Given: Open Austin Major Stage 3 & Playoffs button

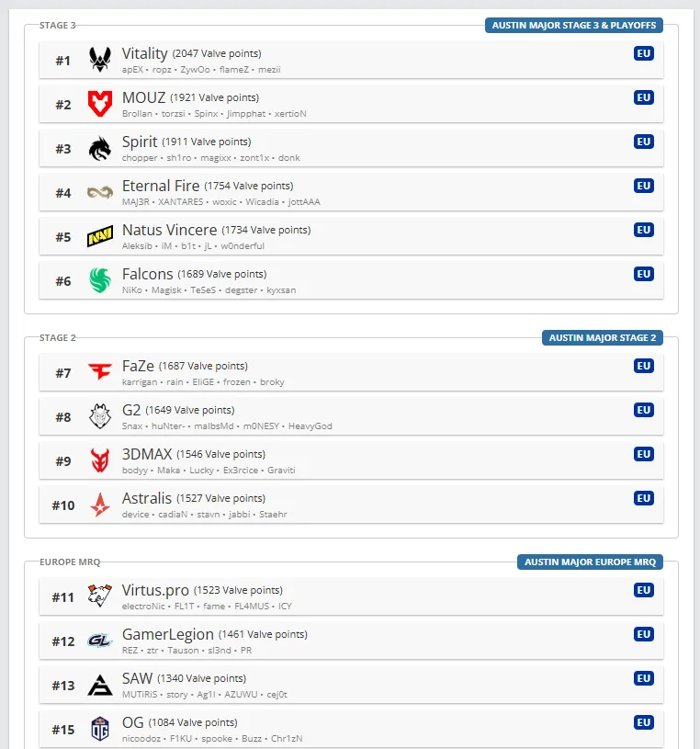Looking at the screenshot, I should point(574,26).
